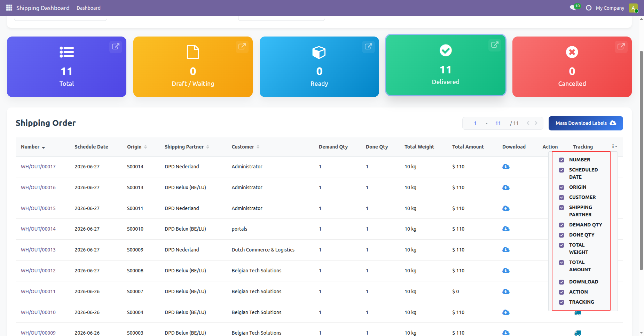
Task: Open shipping order WH/OUT/00013
Action: [38, 250]
